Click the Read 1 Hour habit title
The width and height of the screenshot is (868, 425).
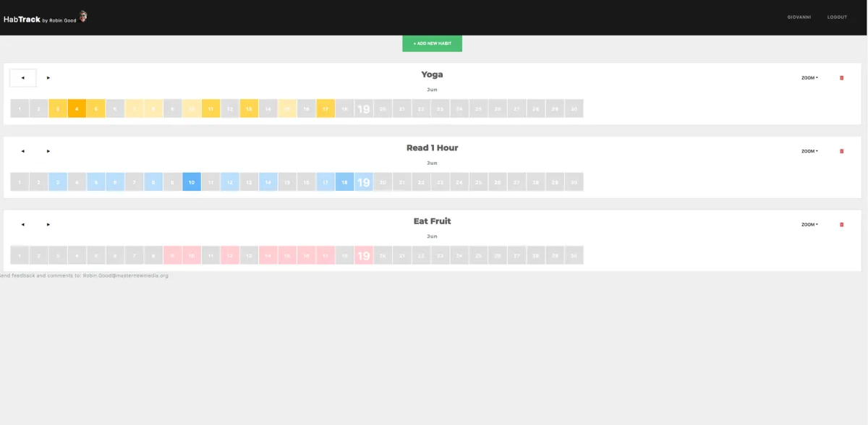(x=432, y=147)
